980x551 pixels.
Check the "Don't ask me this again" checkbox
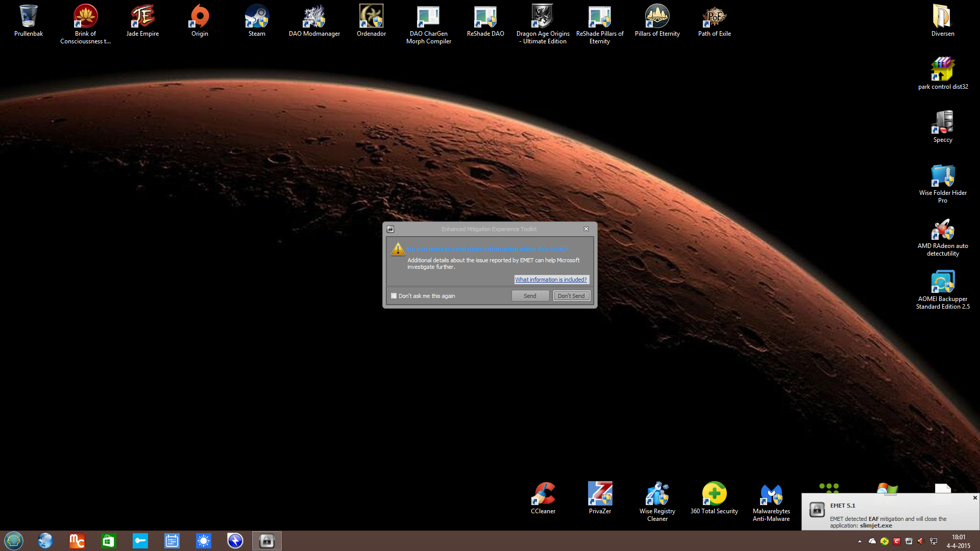(394, 296)
